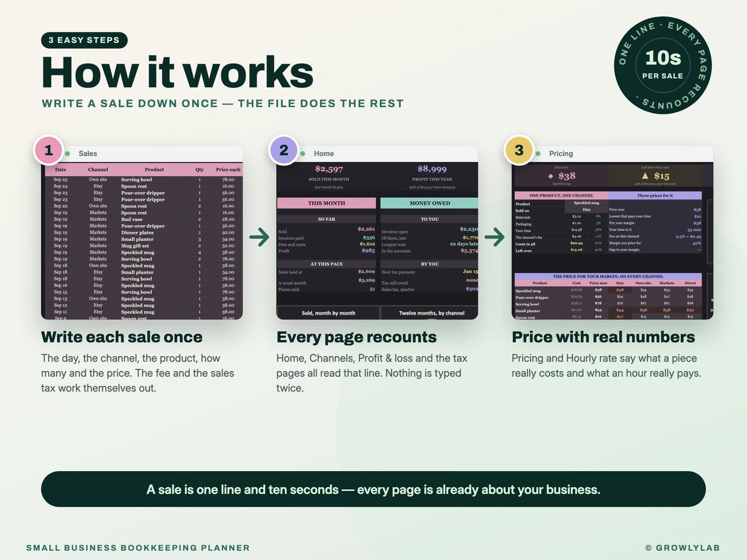Click the '22 days late' longest wait value
The height and width of the screenshot is (560, 747).
pyautogui.click(x=464, y=244)
